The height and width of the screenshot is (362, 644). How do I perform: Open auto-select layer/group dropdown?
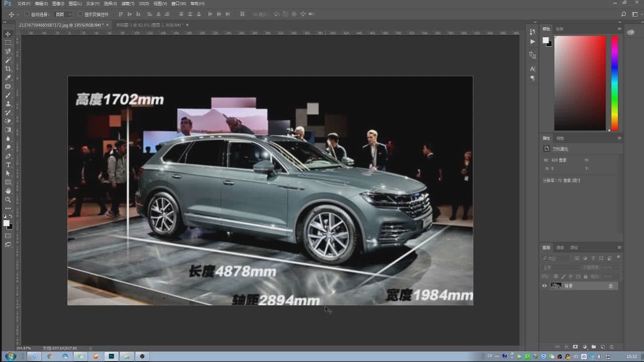(63, 14)
